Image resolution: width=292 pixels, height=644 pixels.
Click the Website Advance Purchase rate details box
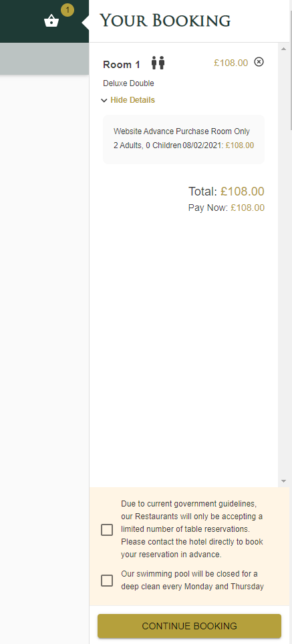184,139
